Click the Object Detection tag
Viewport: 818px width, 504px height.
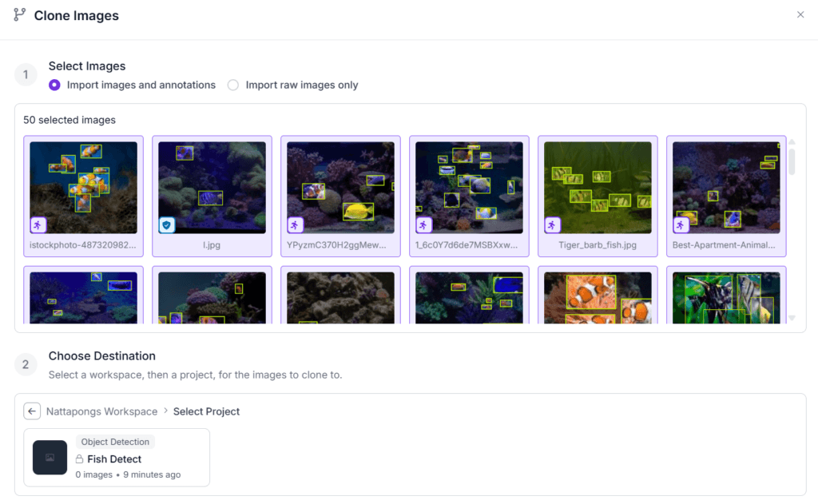[115, 442]
